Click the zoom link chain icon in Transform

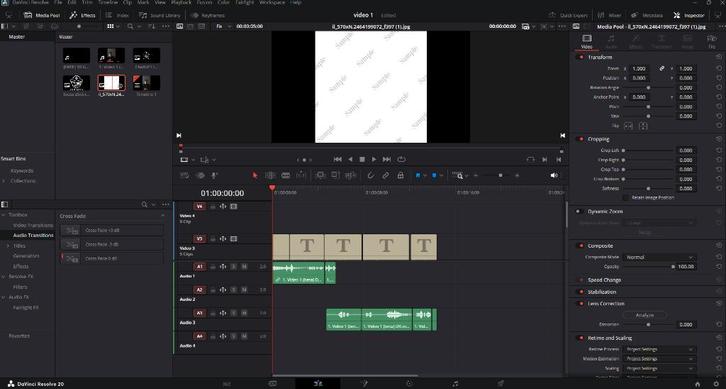(662, 69)
